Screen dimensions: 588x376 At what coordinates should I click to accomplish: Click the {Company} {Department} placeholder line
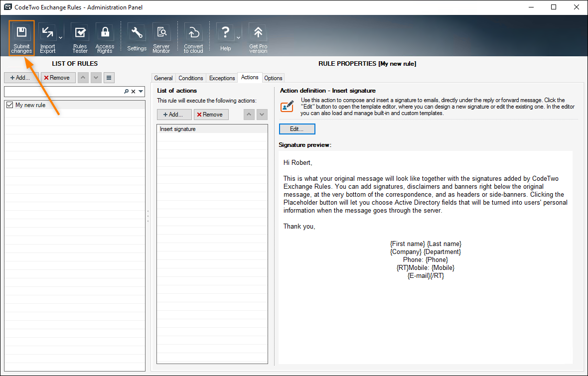click(426, 252)
